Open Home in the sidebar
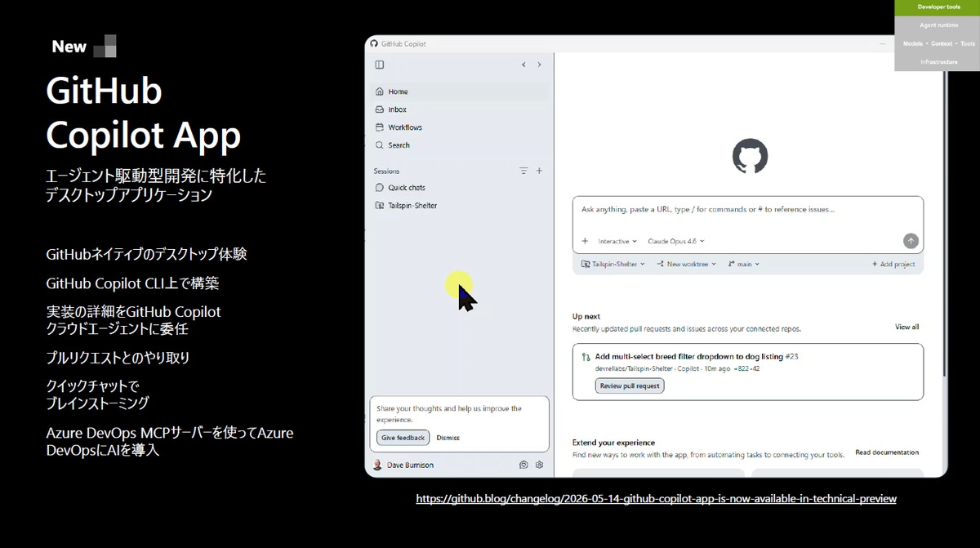The width and height of the screenshot is (980, 548). click(x=459, y=91)
